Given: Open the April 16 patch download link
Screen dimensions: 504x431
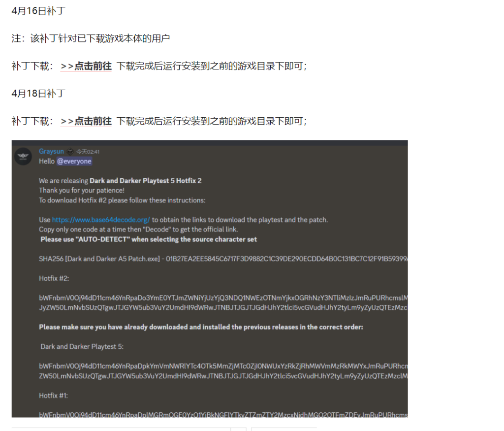Looking at the screenshot, I should (x=86, y=66).
